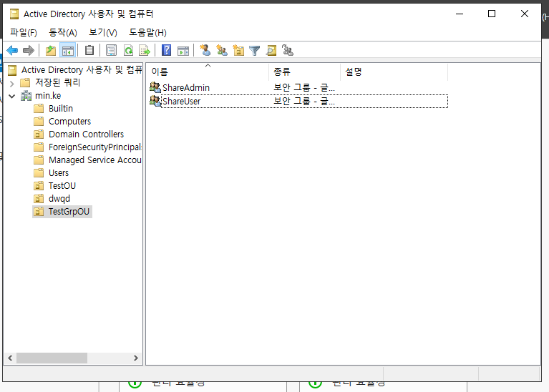Toggle the console tree pane icon
The width and height of the screenshot is (549, 392).
pos(68,50)
